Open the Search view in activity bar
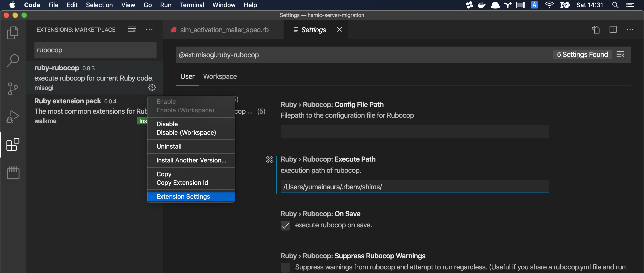This screenshot has width=644, height=273. 13,61
